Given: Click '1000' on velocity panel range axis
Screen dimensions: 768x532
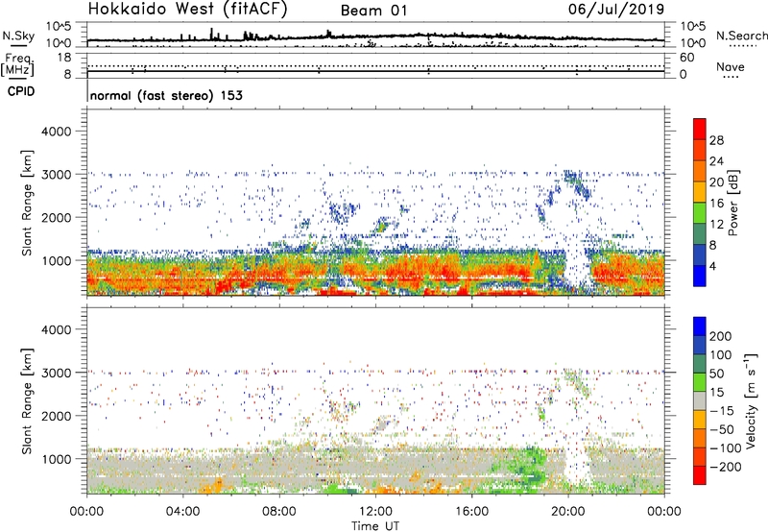Looking at the screenshot, I should tap(56, 459).
